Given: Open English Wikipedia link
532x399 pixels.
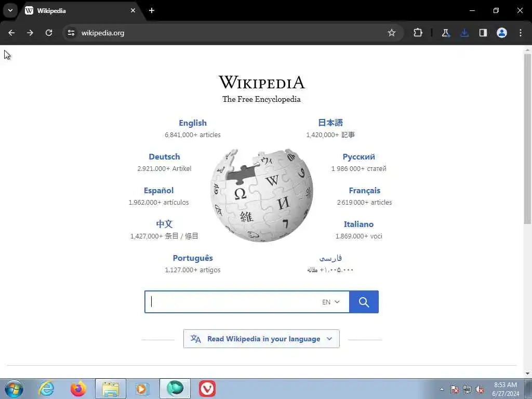Looking at the screenshot, I should click(193, 123).
